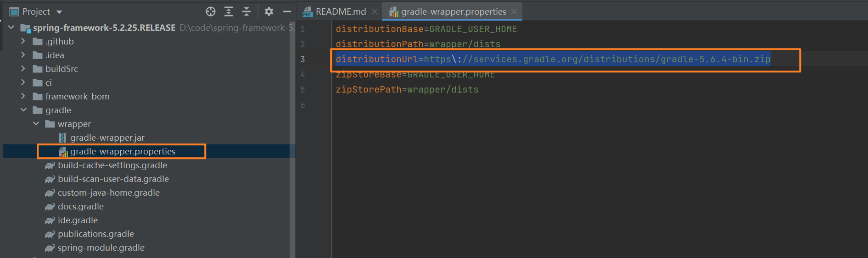The height and width of the screenshot is (258, 868).
Task: Click the framework-bom folder icon
Action: tap(38, 96)
